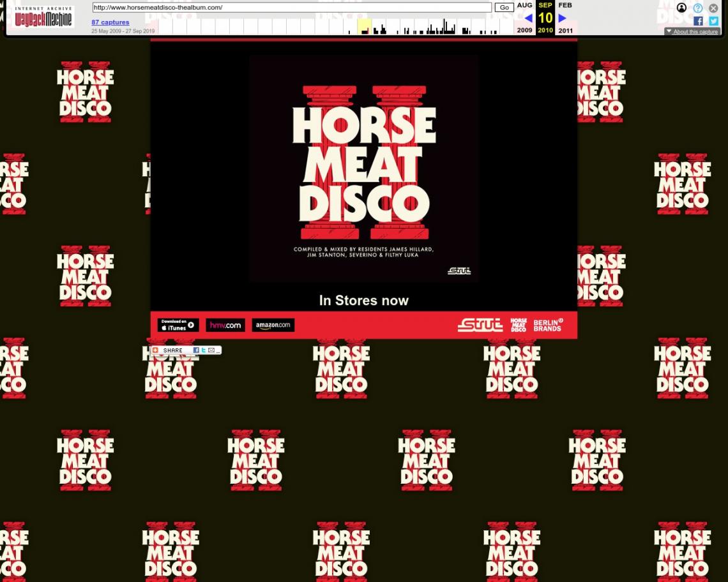Go to previous capture with left arrow
This screenshot has width=728, height=582.
(528, 18)
